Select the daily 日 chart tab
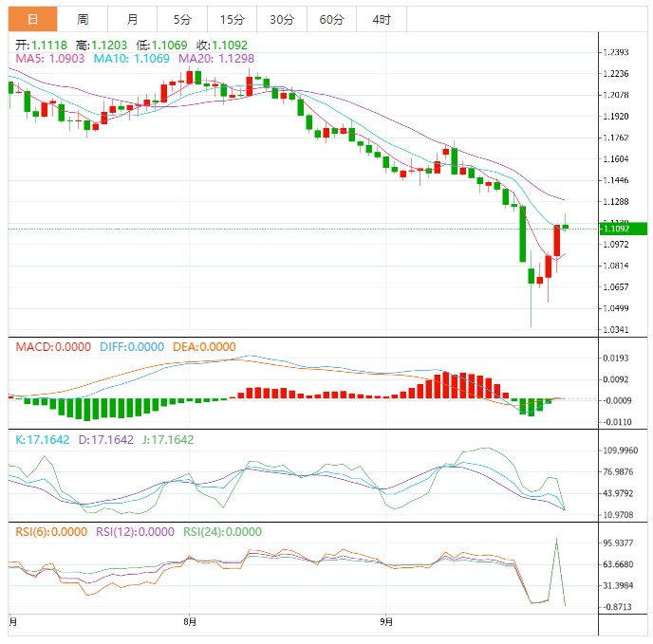The height and width of the screenshot is (644, 653). pos(32,19)
